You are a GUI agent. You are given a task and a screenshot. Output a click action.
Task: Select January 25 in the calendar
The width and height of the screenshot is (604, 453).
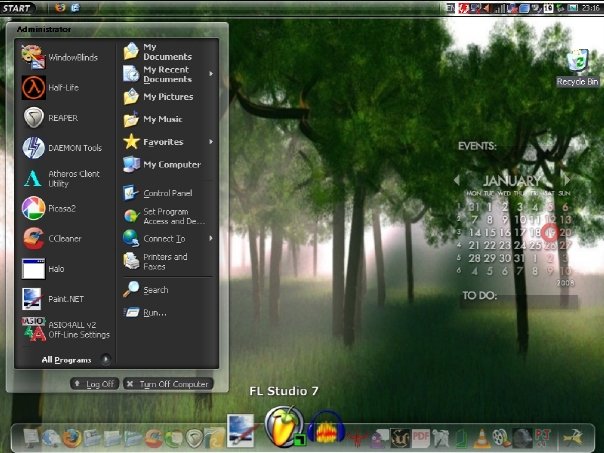(x=535, y=245)
